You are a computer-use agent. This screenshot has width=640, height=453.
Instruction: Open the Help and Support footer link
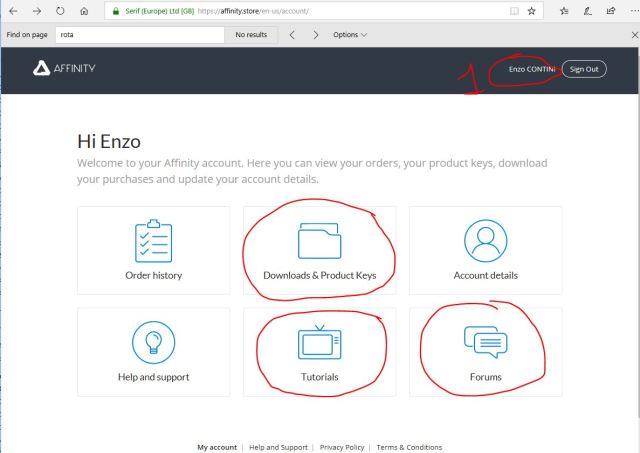tap(278, 447)
